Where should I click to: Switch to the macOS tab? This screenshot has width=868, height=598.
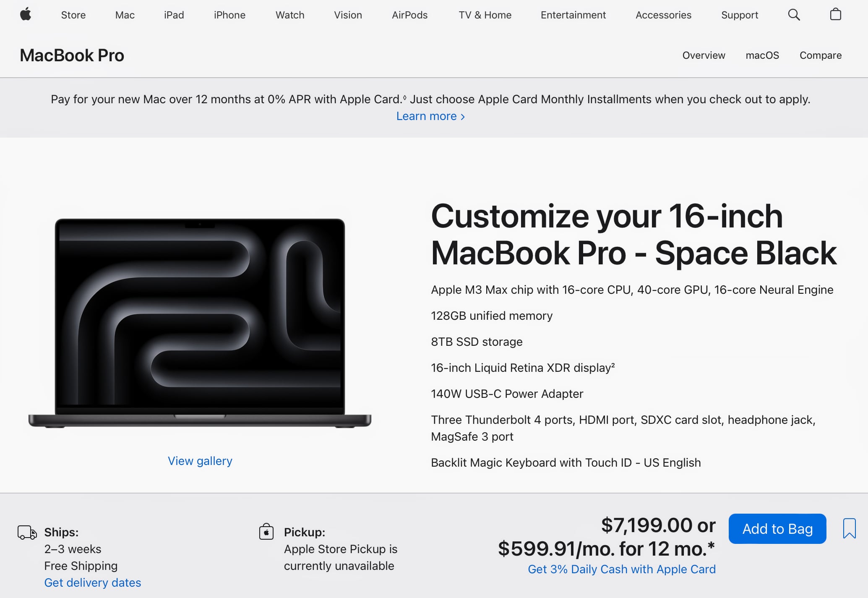[x=762, y=55]
